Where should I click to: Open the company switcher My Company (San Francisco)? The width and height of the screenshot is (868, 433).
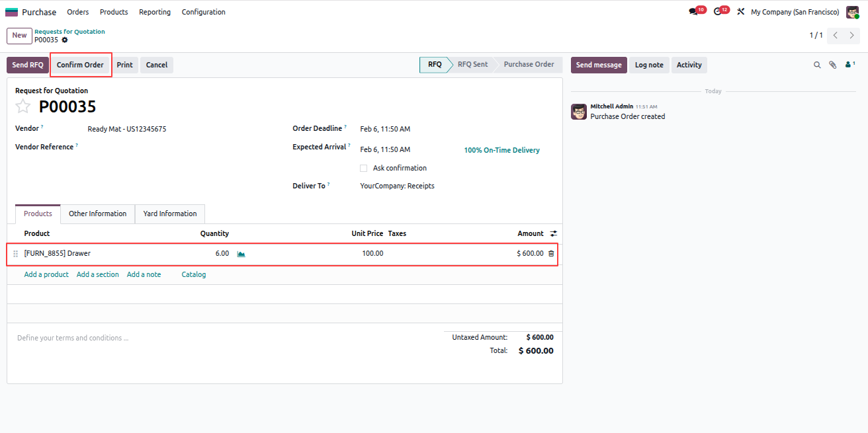click(795, 12)
